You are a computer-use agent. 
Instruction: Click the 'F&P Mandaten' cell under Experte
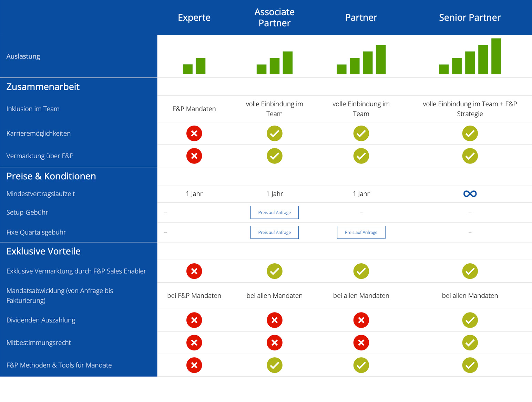pyautogui.click(x=194, y=109)
